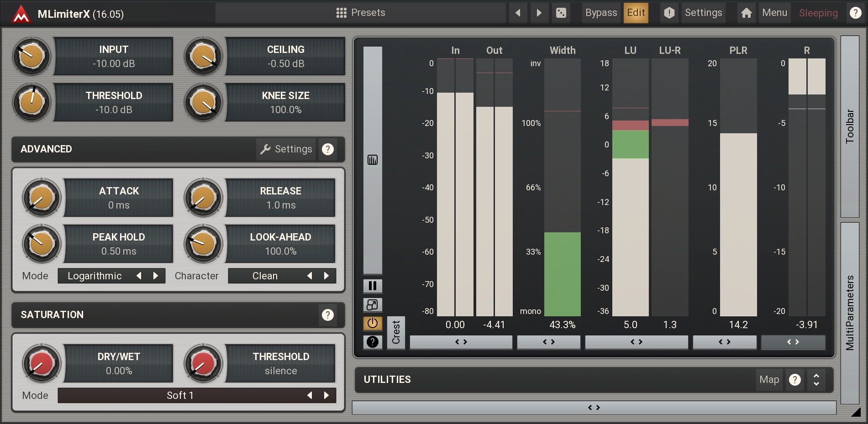Click the CEILING knob
The width and height of the screenshot is (868, 424).
204,56
